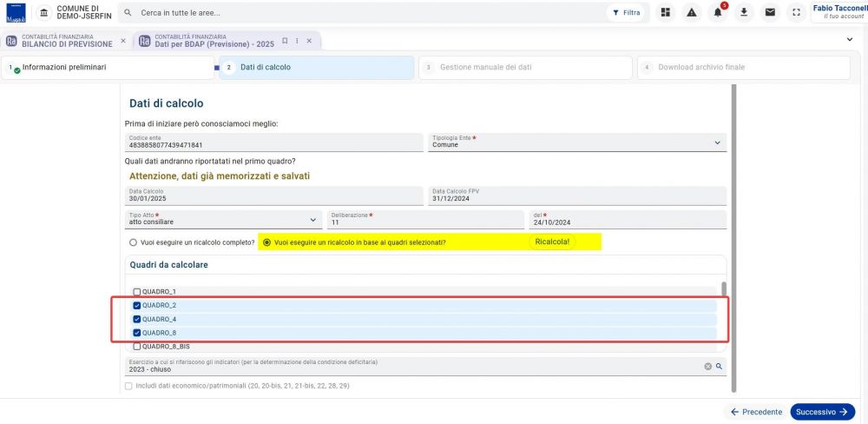Viewport: 868px width, 424px height.
Task: Click the Codice ente field
Action: click(x=274, y=142)
